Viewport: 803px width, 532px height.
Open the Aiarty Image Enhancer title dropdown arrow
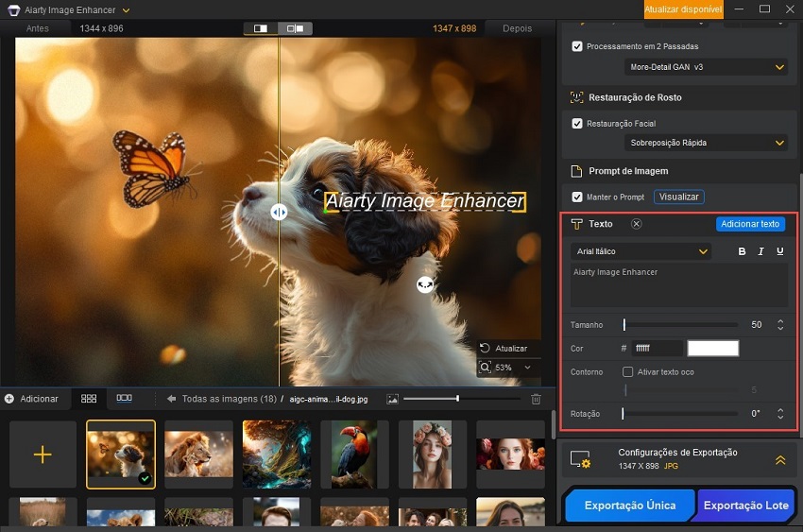click(126, 10)
